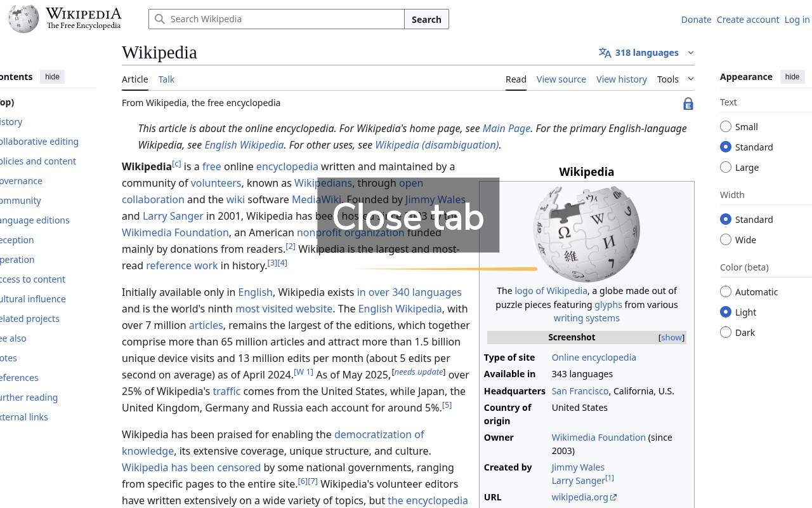Open the Wikipedia globe image in infobox
Viewport: 812px width, 508px height.
point(587,234)
